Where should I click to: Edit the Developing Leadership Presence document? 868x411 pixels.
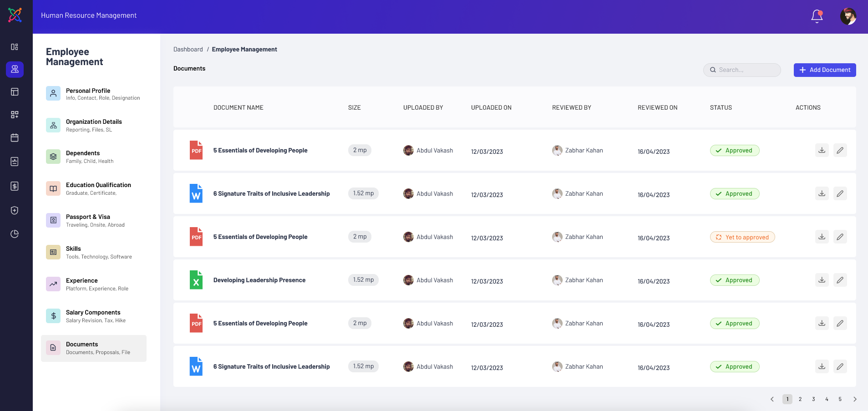coord(840,280)
